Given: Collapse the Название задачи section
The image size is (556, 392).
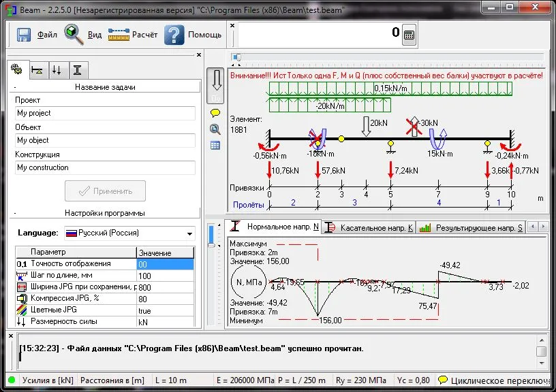Looking at the screenshot, I should (15, 87).
